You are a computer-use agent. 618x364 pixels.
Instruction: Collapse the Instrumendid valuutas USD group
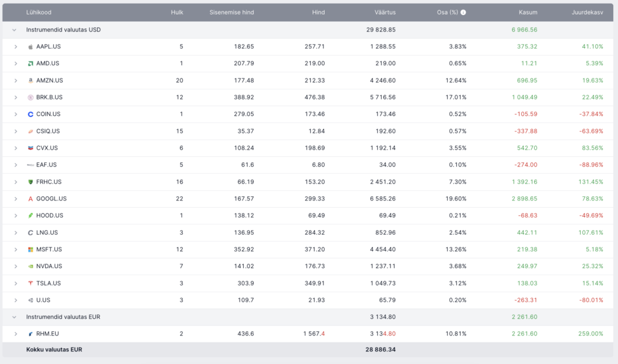(14, 30)
